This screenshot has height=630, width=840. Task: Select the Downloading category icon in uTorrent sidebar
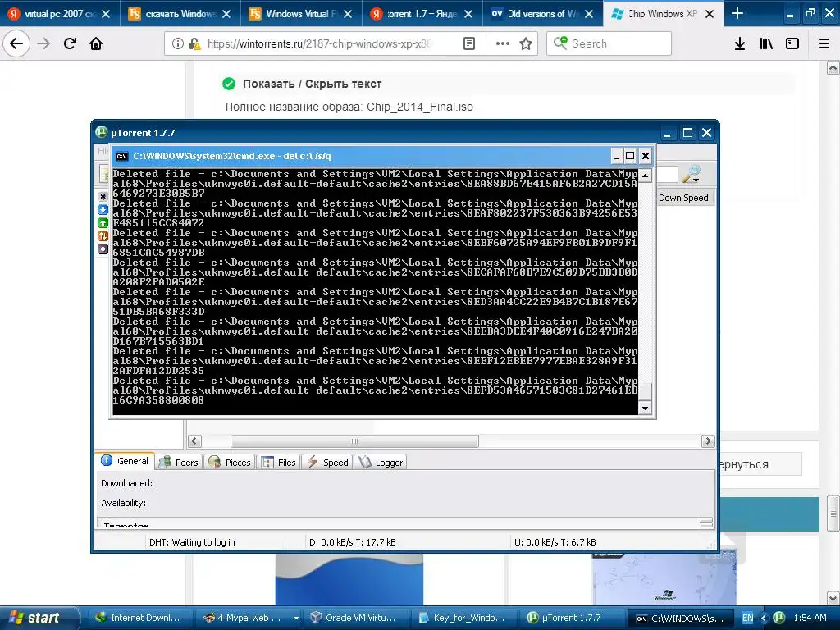tap(103, 210)
